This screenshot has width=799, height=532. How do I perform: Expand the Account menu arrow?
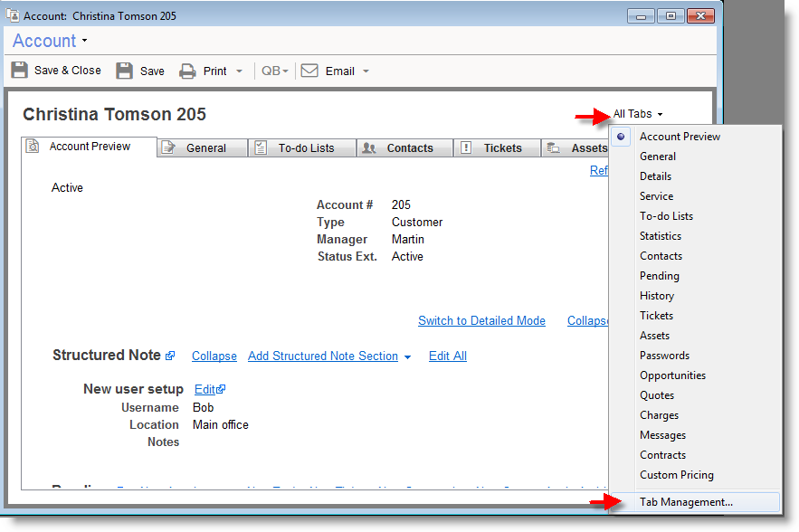pos(84,41)
